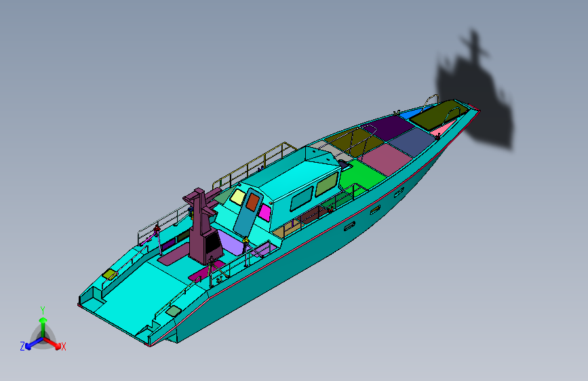
Task: Select the dark olive bow hatch panel
Action: tap(440, 115)
